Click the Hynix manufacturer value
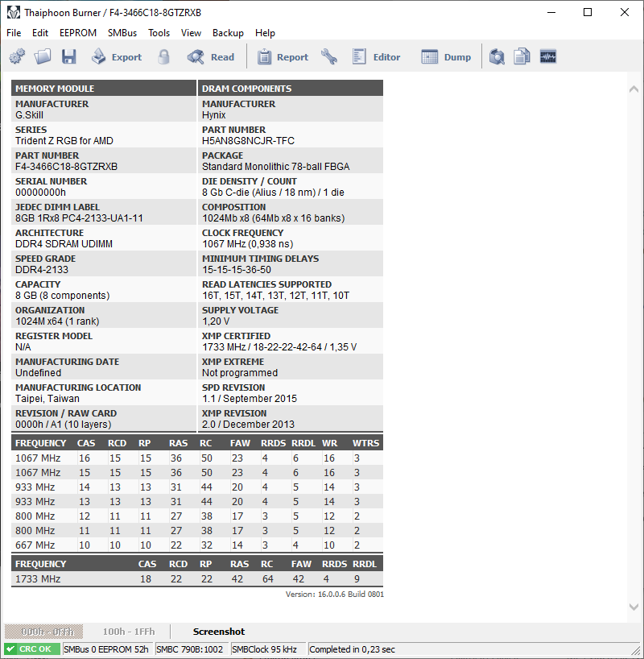This screenshot has height=659, width=644. (x=214, y=115)
